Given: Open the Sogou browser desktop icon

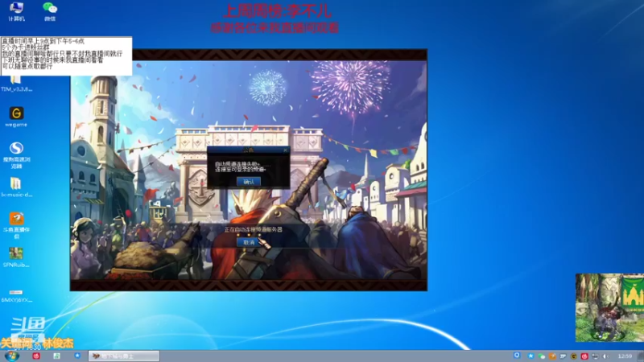Looking at the screenshot, I should pyautogui.click(x=16, y=154).
